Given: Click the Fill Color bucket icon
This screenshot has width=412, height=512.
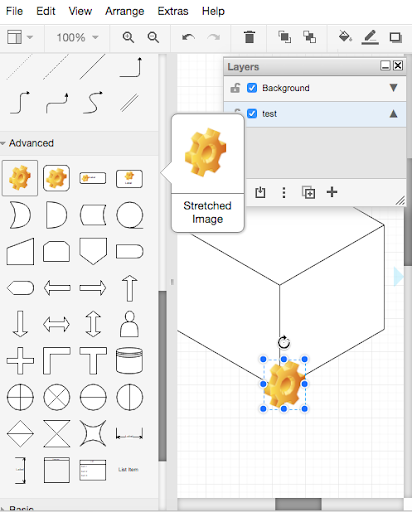Looking at the screenshot, I should 345,37.
